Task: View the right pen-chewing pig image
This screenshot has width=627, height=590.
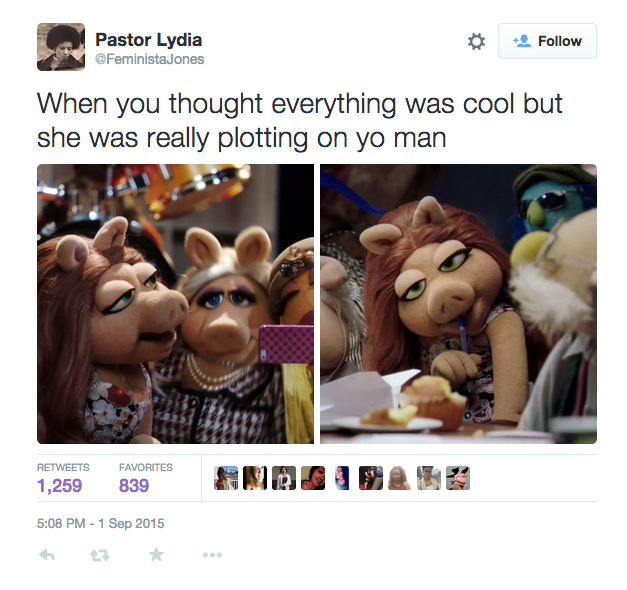Action: [458, 304]
